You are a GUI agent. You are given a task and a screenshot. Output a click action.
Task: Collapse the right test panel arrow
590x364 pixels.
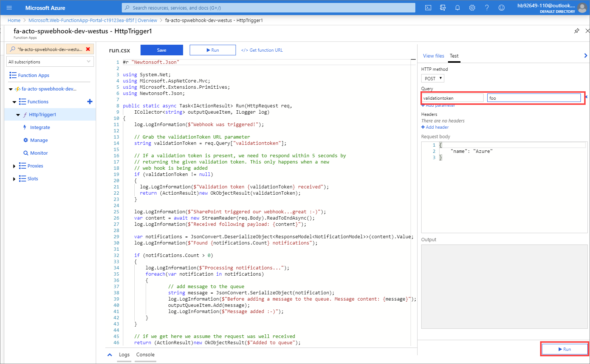click(586, 56)
